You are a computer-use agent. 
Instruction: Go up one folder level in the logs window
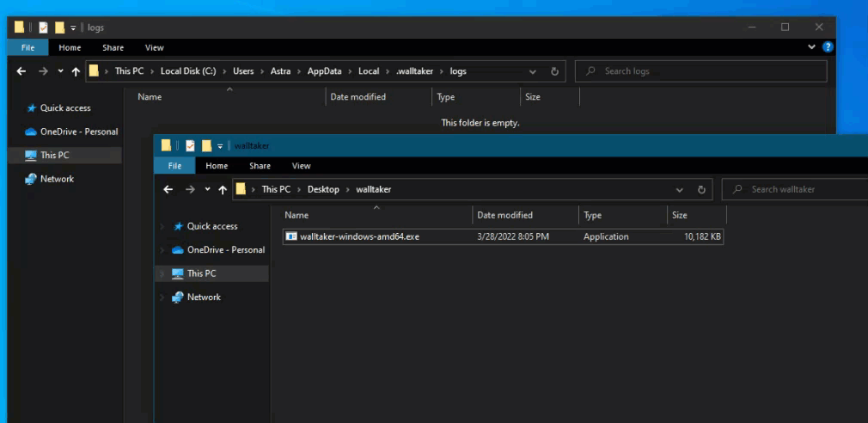(76, 70)
